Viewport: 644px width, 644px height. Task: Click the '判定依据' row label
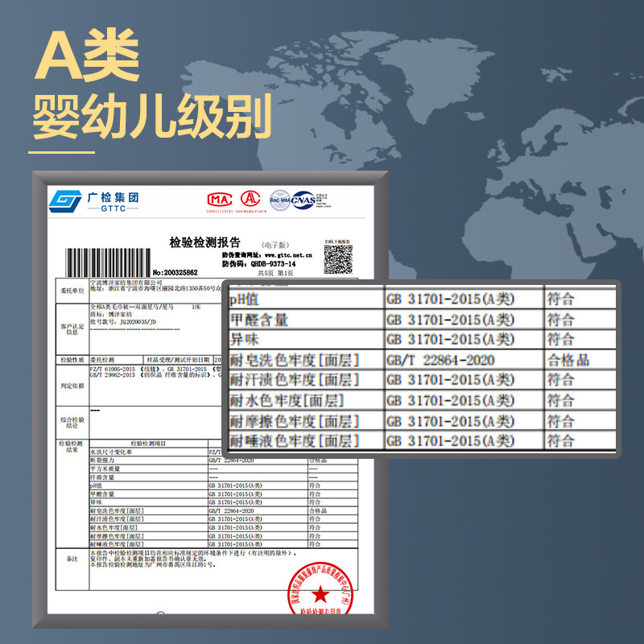click(72, 386)
